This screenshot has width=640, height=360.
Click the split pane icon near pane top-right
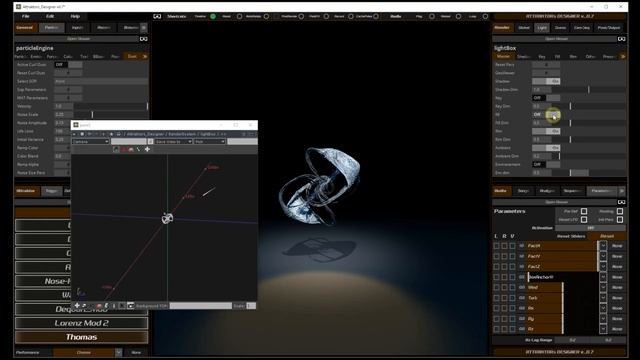click(251, 134)
